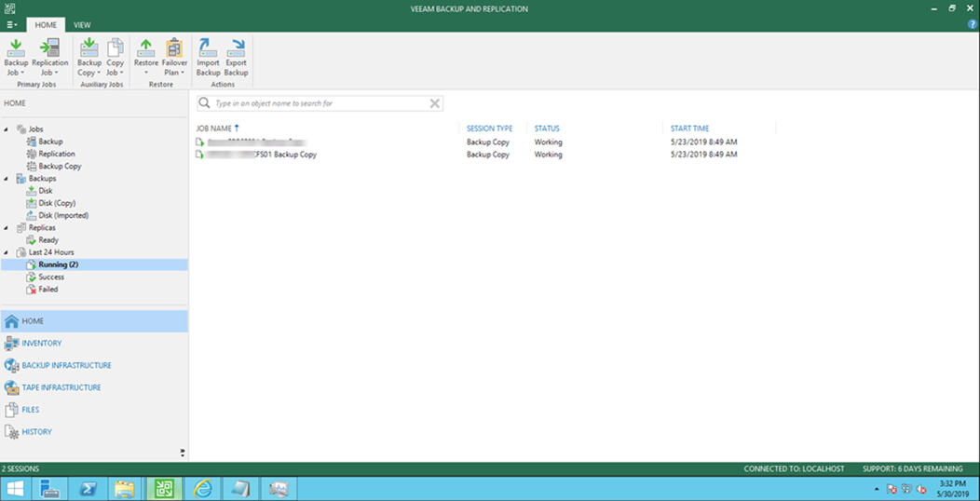This screenshot has height=501, width=980.
Task: Open the Failover Plan ribbon button
Action: (174, 58)
